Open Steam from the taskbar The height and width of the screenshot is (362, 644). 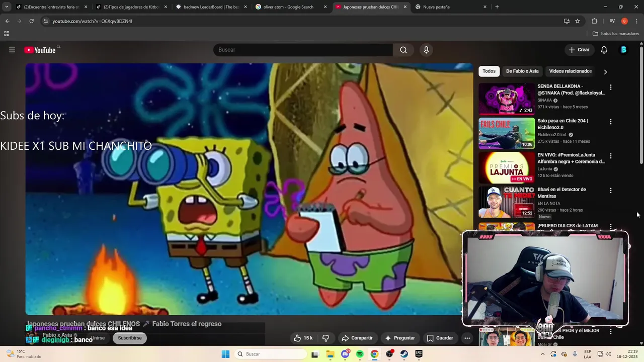tap(404, 354)
